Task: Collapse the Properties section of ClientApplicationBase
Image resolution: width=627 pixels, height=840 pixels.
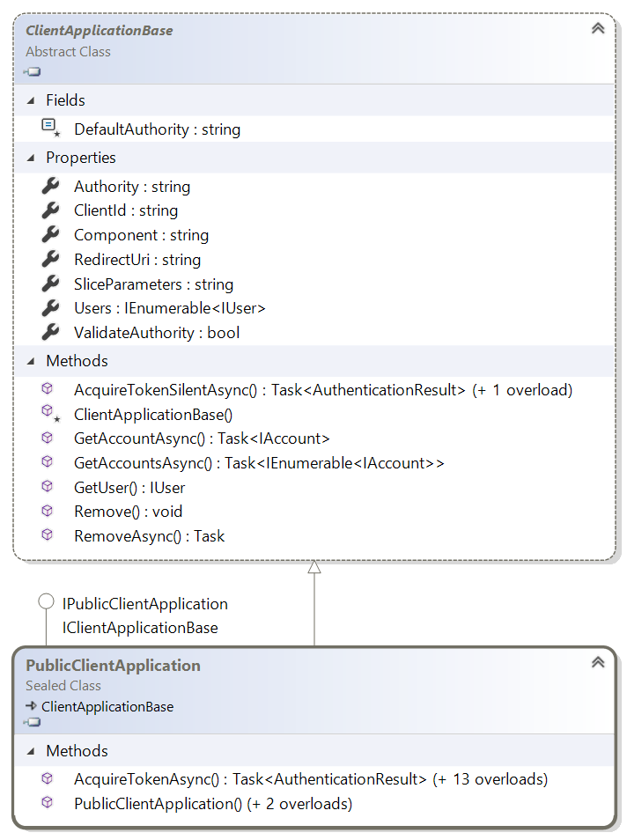Action: click(31, 158)
